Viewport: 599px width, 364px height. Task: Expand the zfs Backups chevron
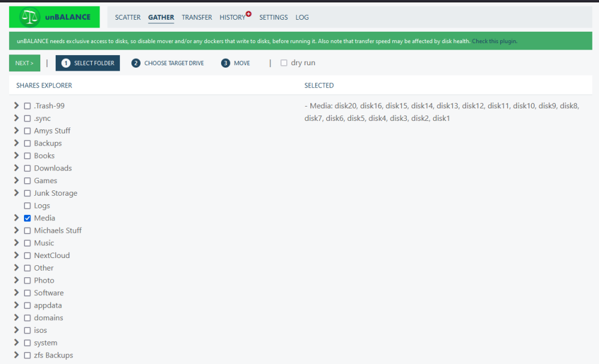[x=16, y=355]
